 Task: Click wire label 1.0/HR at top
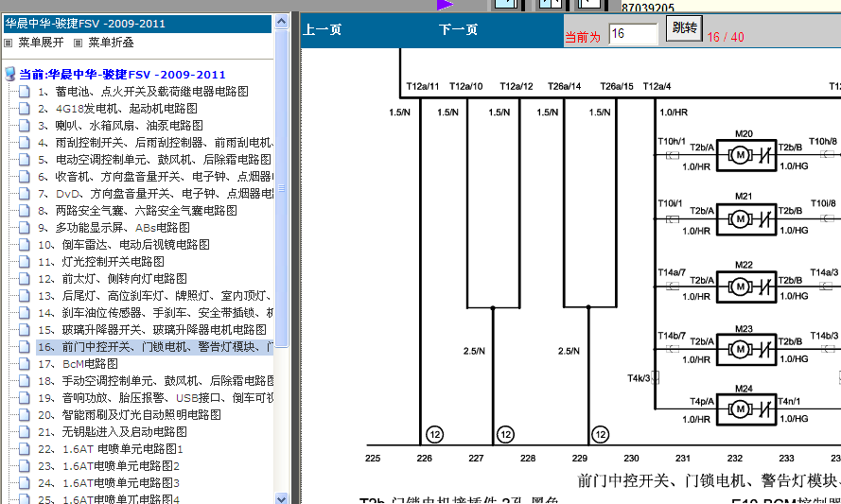pyautogui.click(x=674, y=113)
